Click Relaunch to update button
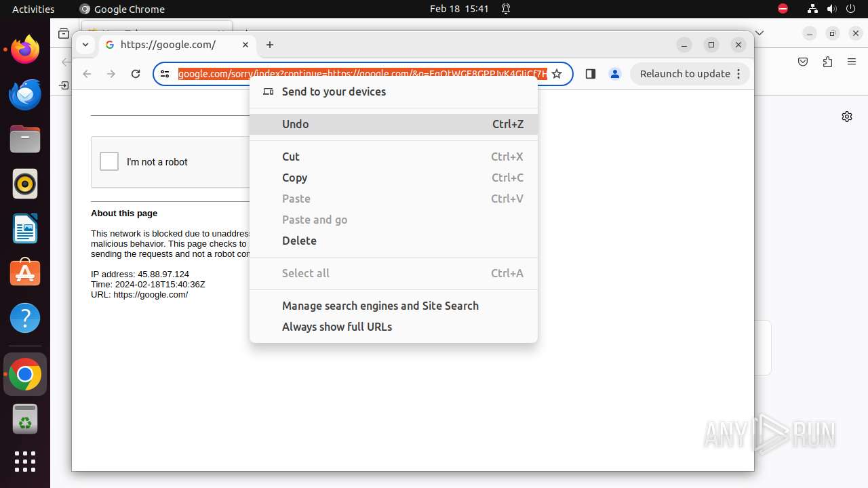Image resolution: width=868 pixels, height=488 pixels. [690, 74]
